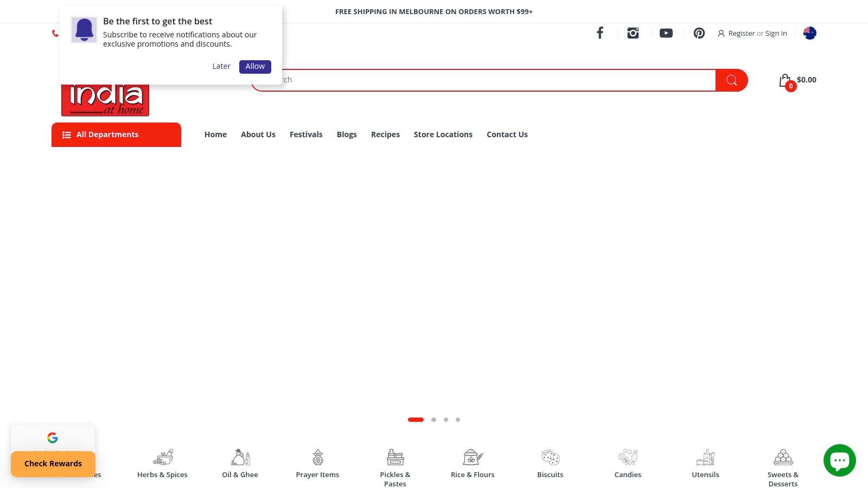Open the shopping bag cart icon

coord(785,81)
